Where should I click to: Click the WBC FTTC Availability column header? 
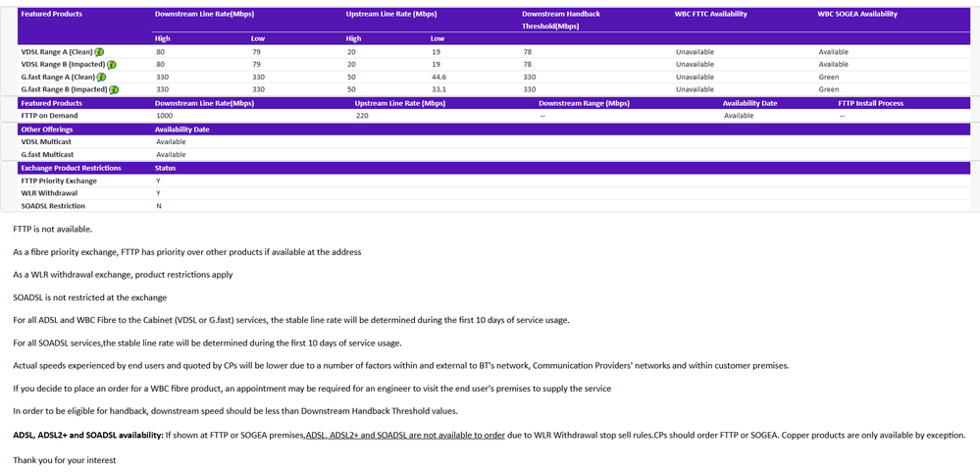(710, 15)
